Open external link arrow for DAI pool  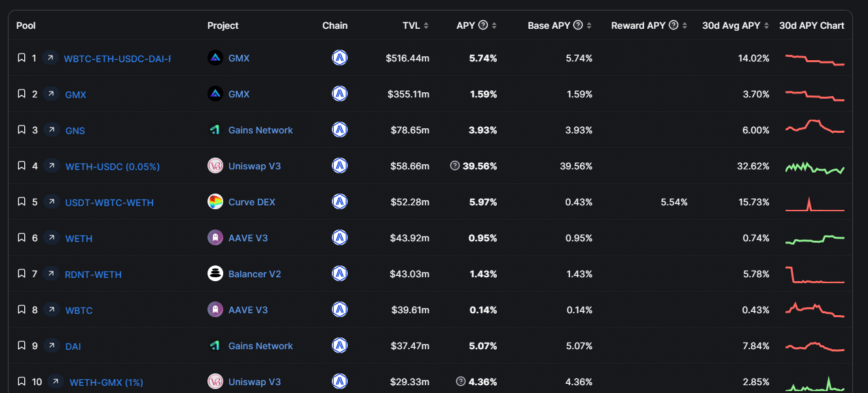tap(50, 346)
